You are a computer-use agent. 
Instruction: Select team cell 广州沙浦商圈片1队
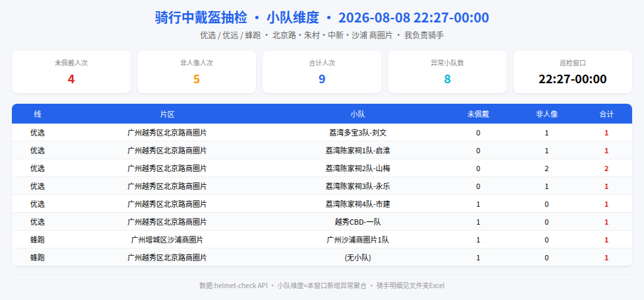coord(358,240)
